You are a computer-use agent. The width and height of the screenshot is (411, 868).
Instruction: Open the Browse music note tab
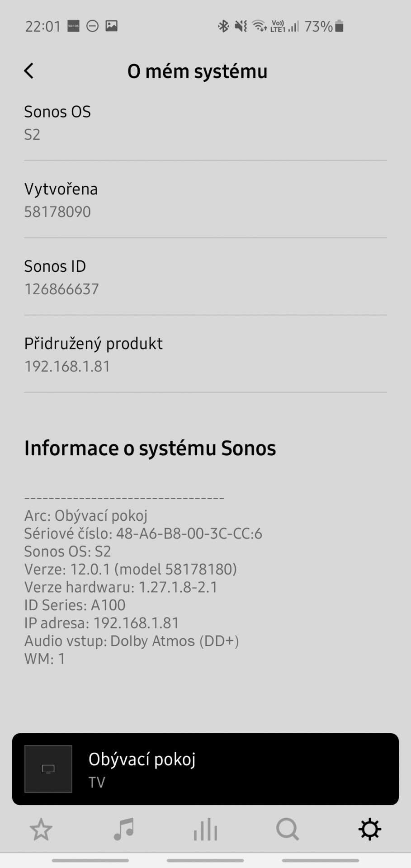(x=123, y=830)
